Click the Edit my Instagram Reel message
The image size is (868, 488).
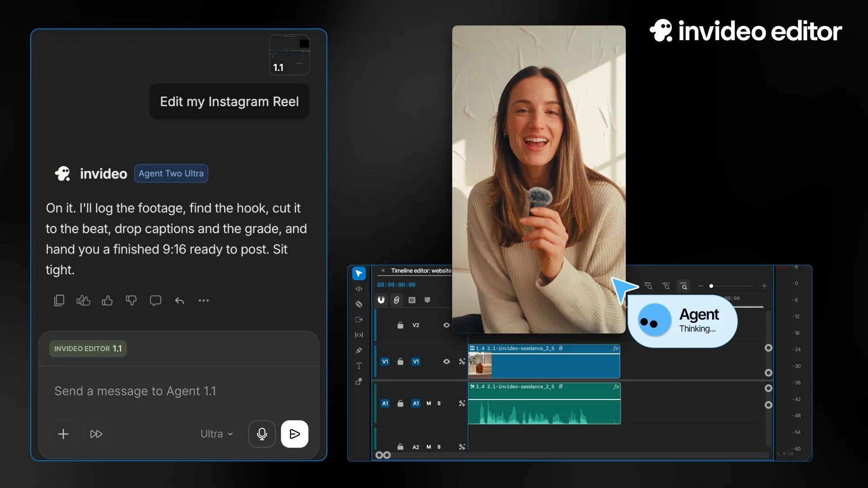[230, 102]
